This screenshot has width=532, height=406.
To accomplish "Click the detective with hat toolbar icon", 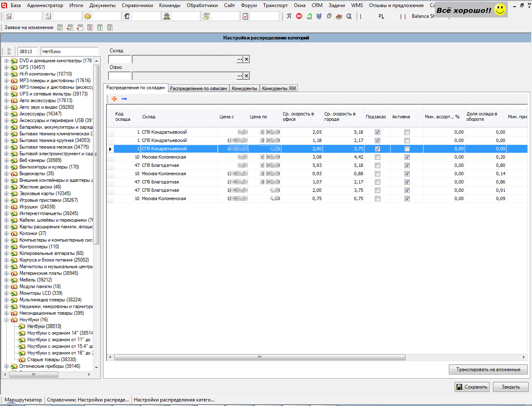I will [x=167, y=16].
